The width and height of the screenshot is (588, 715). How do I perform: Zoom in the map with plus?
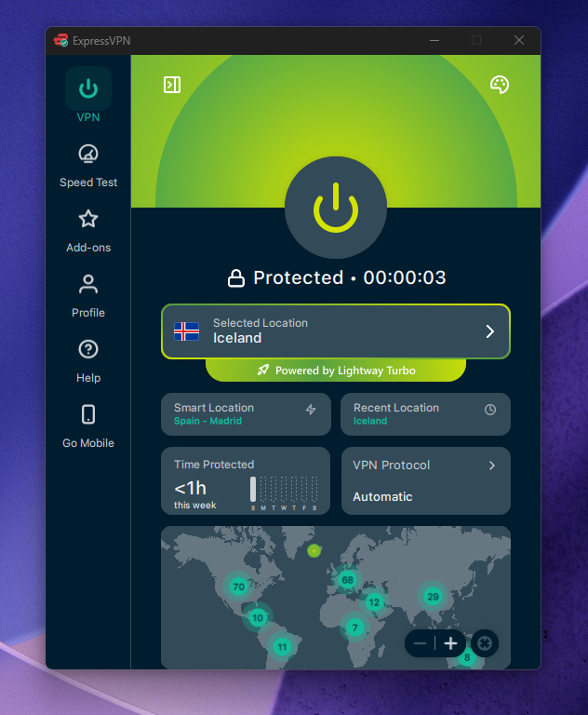[x=450, y=643]
